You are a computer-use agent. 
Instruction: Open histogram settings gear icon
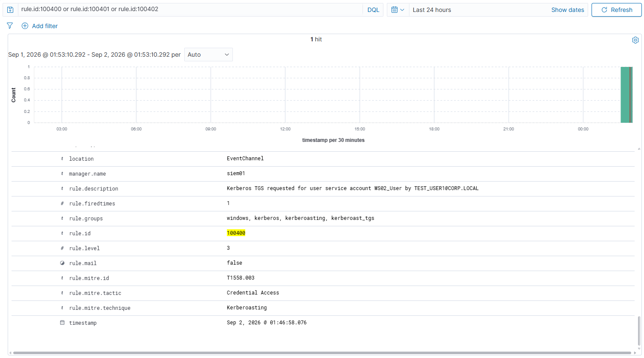point(635,40)
